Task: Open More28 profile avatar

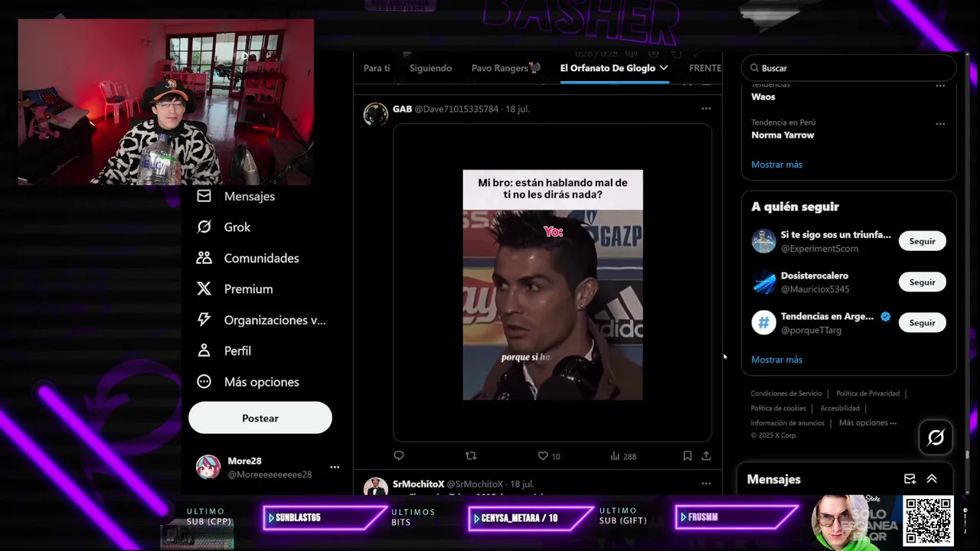Action: tap(208, 467)
